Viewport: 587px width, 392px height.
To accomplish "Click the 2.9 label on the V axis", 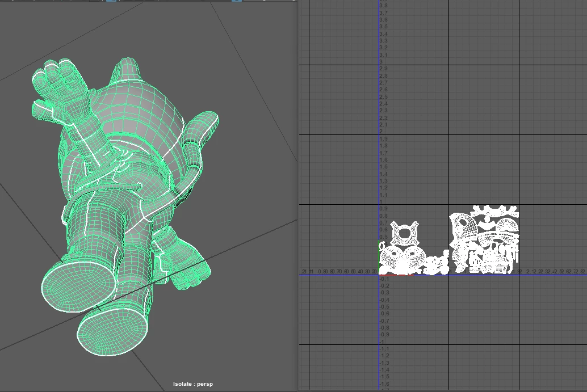I will [383, 69].
